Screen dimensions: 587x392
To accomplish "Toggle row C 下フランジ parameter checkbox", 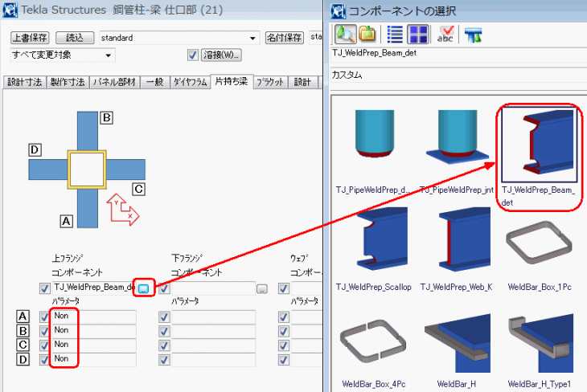I will 164,345.
